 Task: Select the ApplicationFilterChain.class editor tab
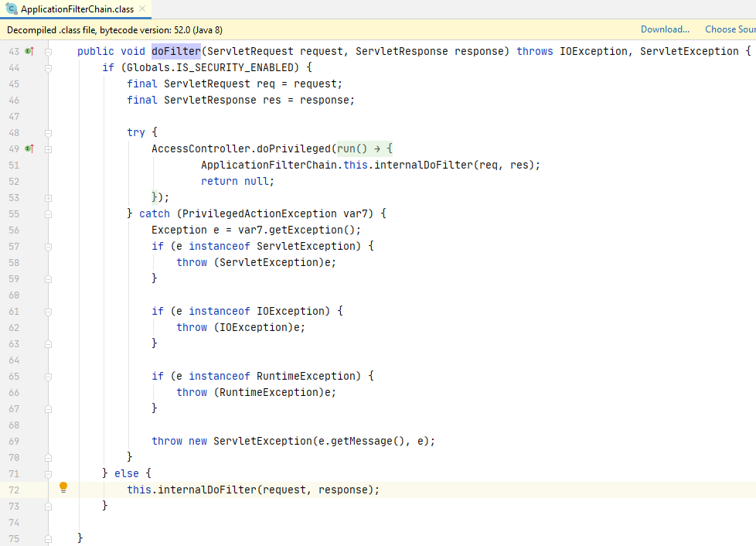(x=76, y=9)
